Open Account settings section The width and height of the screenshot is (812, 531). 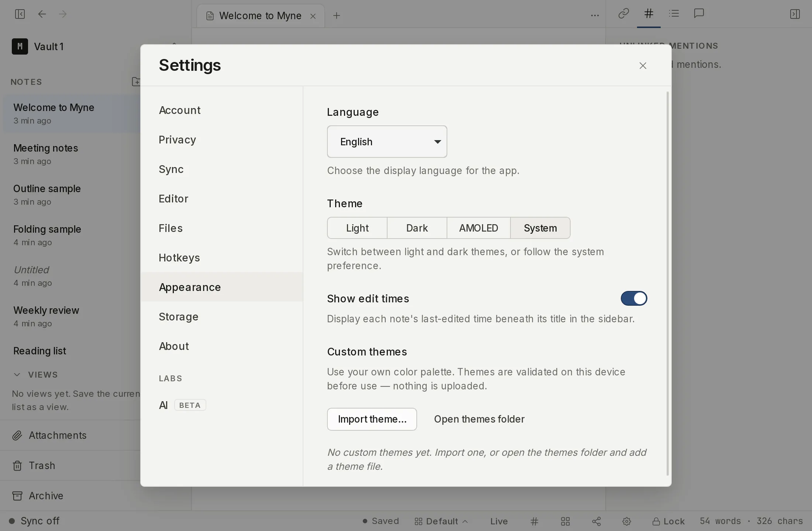point(221,110)
